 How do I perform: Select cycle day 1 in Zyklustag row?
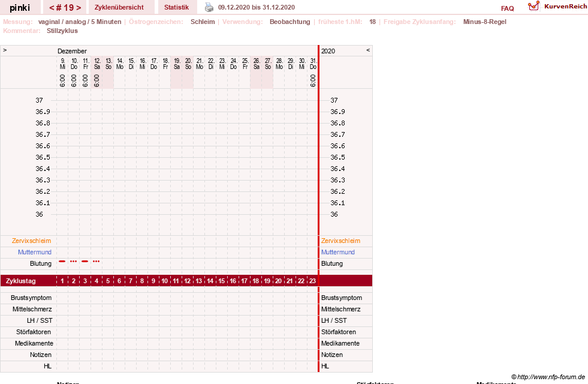point(62,281)
